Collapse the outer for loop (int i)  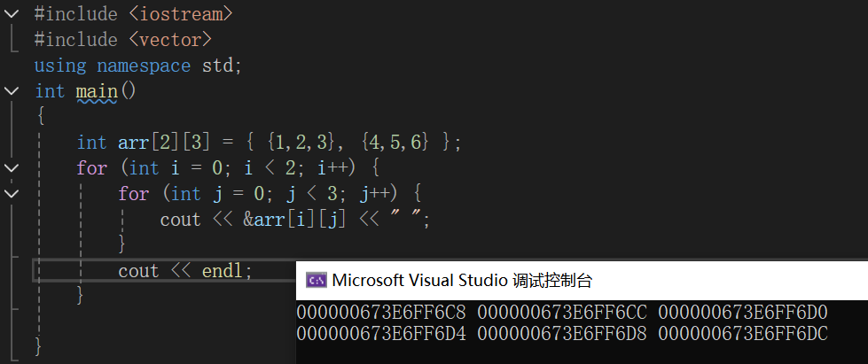(11, 167)
